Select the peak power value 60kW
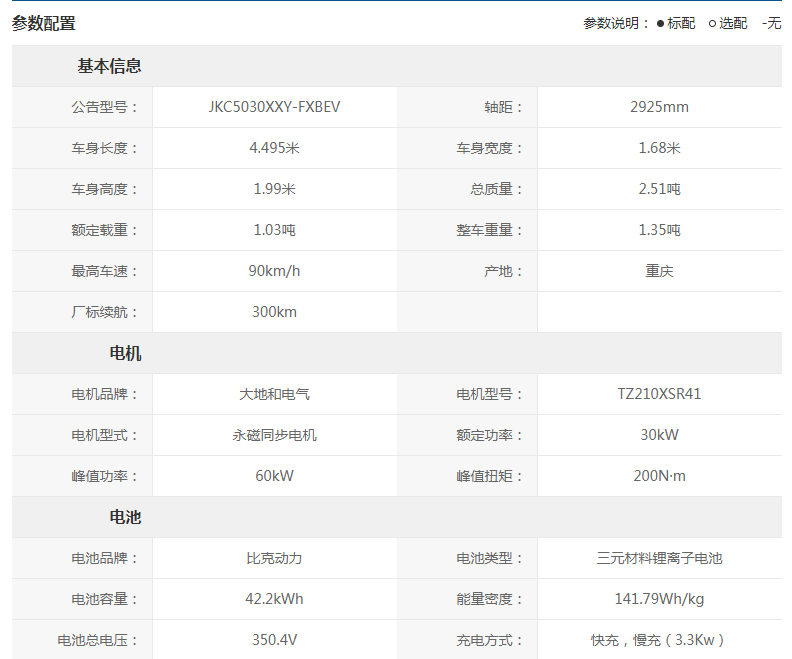792x659 pixels. [x=274, y=476]
